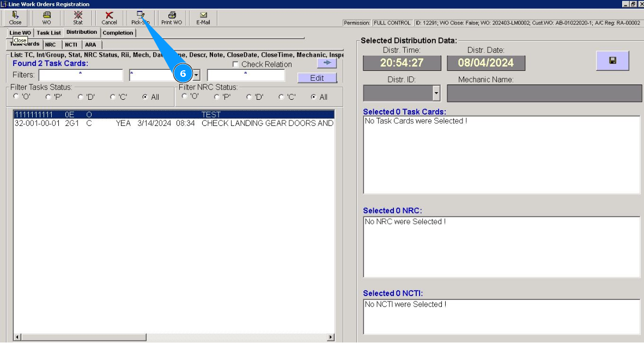This screenshot has height=343, width=644.
Task: Select task card row 32-001-00-01 CHECK LANDING GEAR
Action: [174, 123]
